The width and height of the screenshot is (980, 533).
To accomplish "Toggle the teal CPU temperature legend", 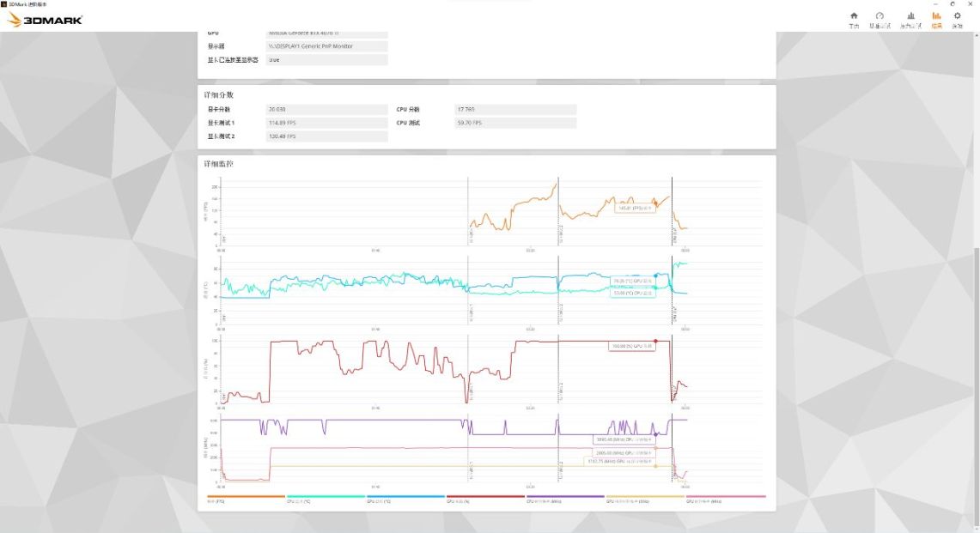I will coord(326,499).
